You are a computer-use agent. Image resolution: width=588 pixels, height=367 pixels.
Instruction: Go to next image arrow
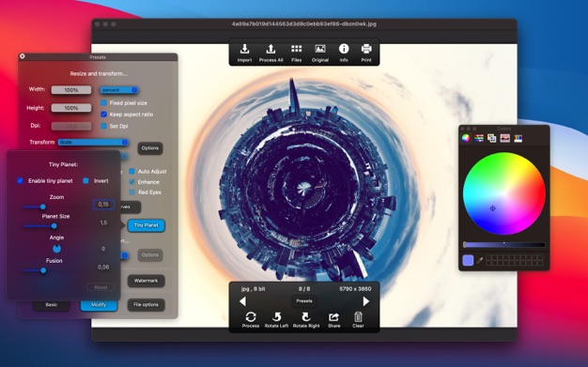[x=366, y=301]
